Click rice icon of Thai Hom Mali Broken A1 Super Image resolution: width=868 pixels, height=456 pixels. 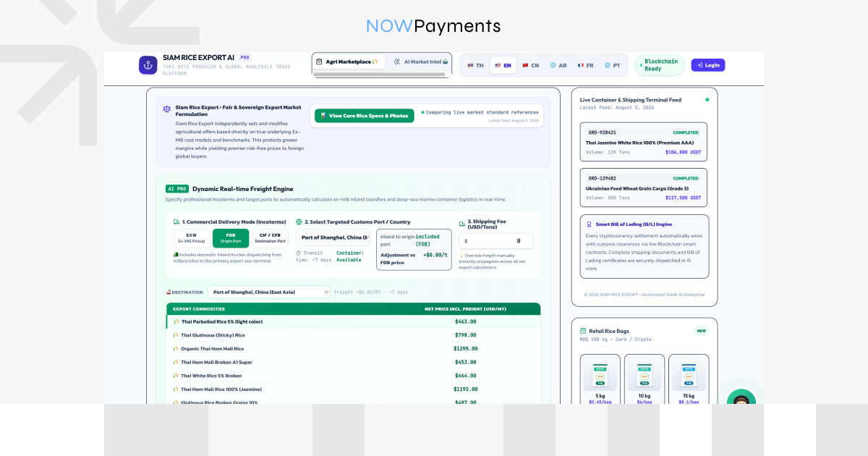click(176, 362)
